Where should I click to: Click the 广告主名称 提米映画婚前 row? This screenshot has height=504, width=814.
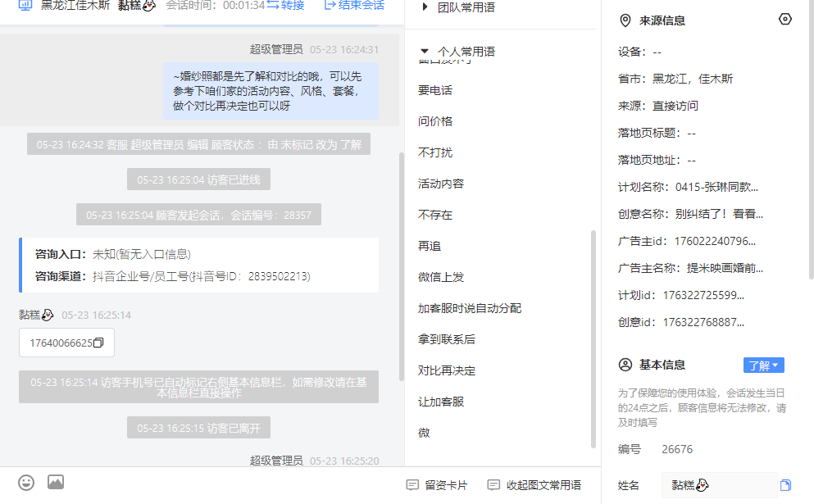tap(690, 268)
